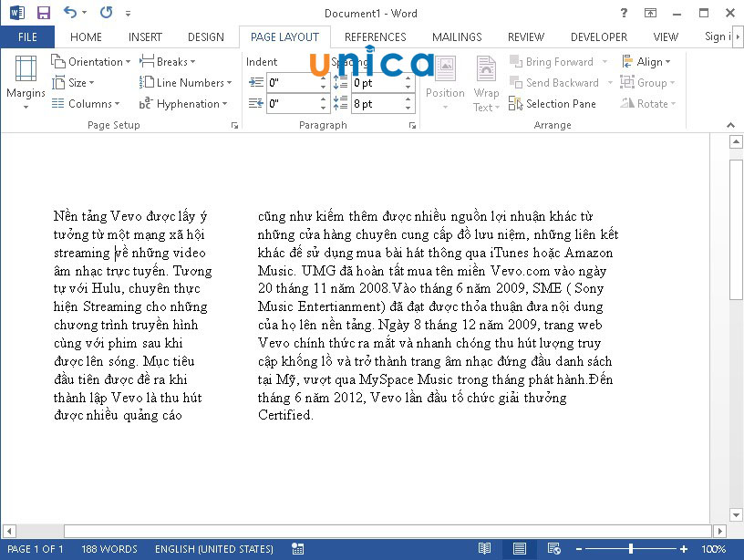The width and height of the screenshot is (744, 560).
Task: Open Columns dropdown
Action: coord(86,103)
